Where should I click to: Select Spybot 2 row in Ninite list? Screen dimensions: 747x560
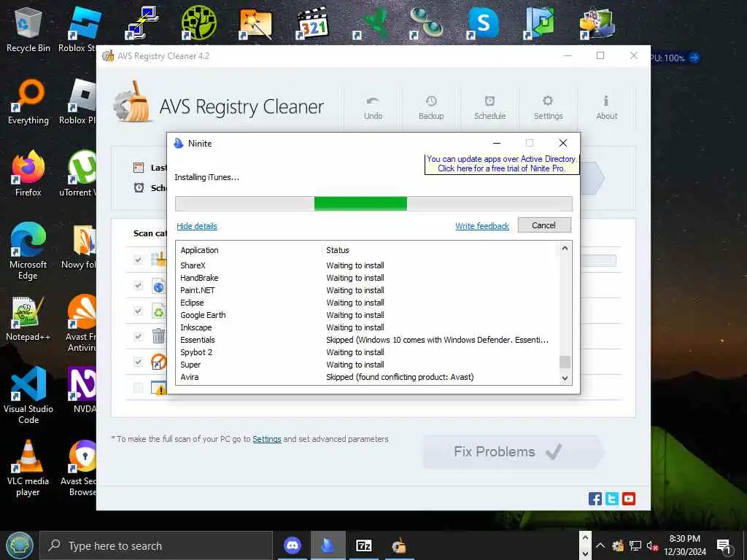367,352
